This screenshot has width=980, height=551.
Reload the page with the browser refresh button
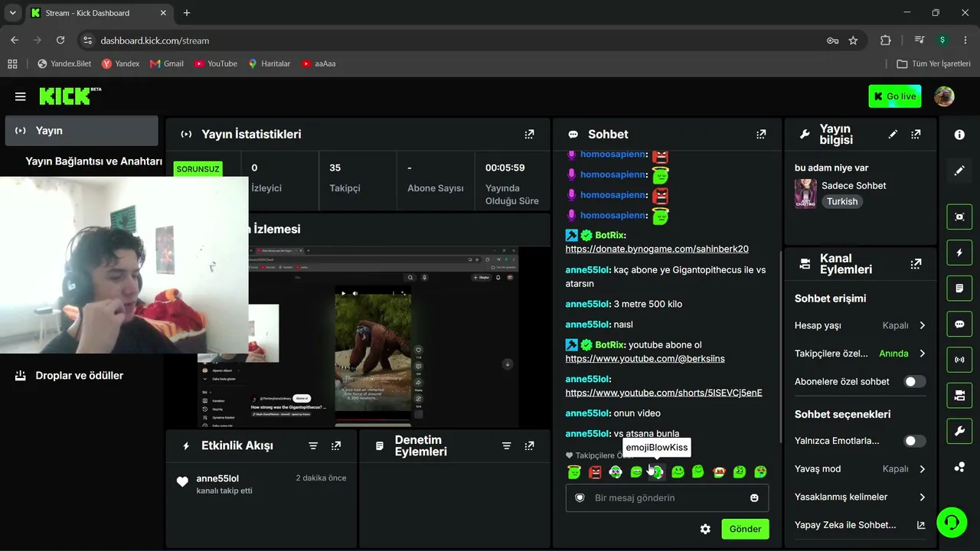tap(60, 41)
